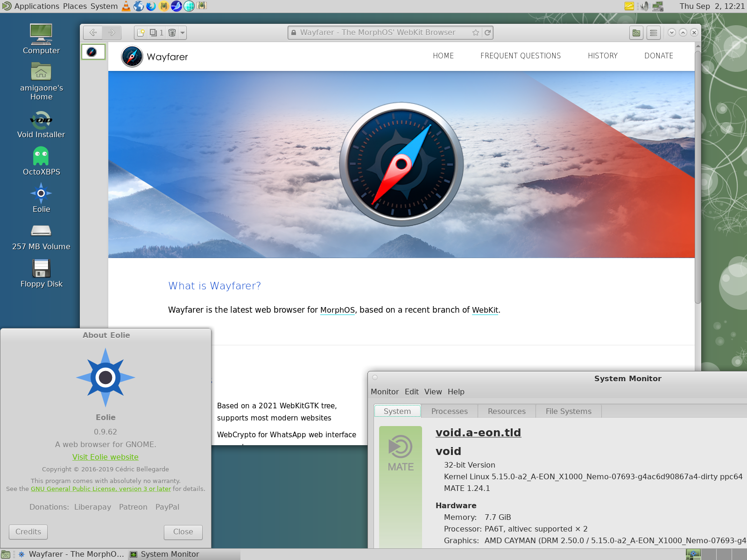This screenshot has height=560, width=747.
Task: Open FREQUENT QUESTIONS on the Wayfarer site
Action: pos(521,56)
